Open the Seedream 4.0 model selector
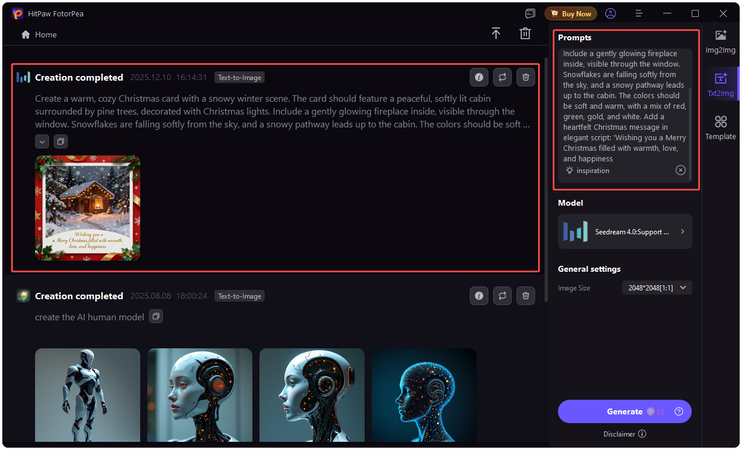Screen dimensions: 742x450 tap(625, 231)
